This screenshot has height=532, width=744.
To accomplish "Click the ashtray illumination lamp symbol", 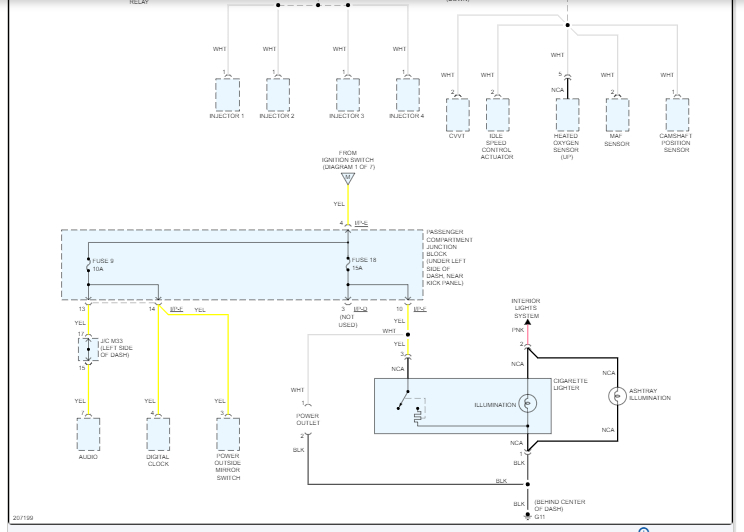I will pos(617,396).
